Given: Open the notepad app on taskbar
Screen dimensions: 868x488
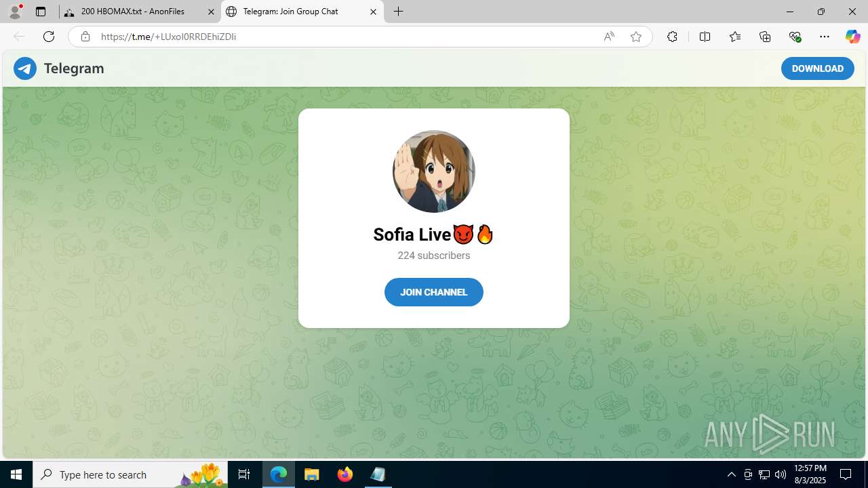Looking at the screenshot, I should coord(378,474).
